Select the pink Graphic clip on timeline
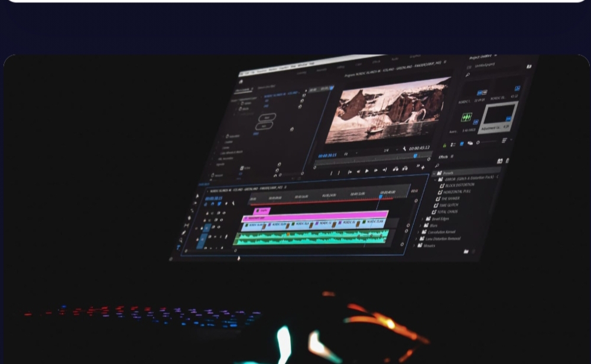This screenshot has height=364, width=591. pos(262,210)
